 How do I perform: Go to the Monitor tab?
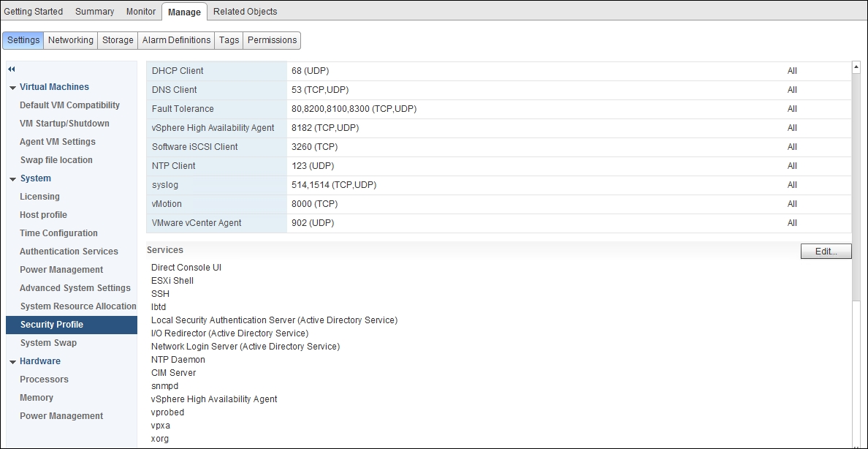point(140,11)
